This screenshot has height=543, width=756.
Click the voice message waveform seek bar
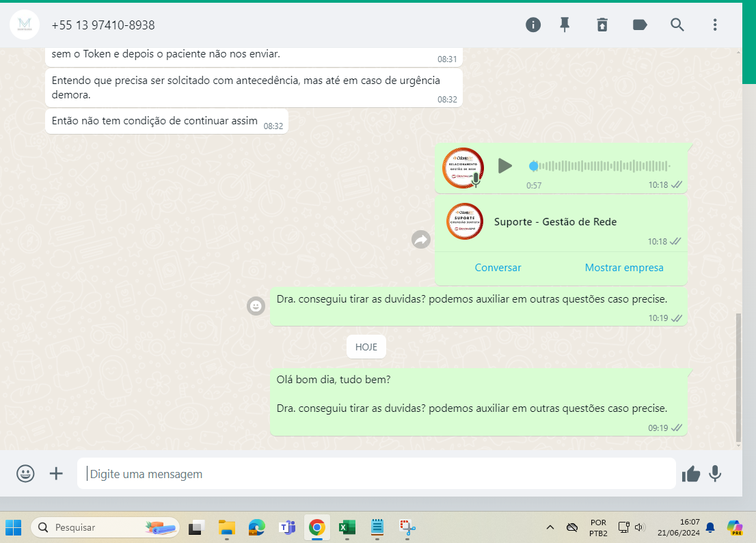602,166
